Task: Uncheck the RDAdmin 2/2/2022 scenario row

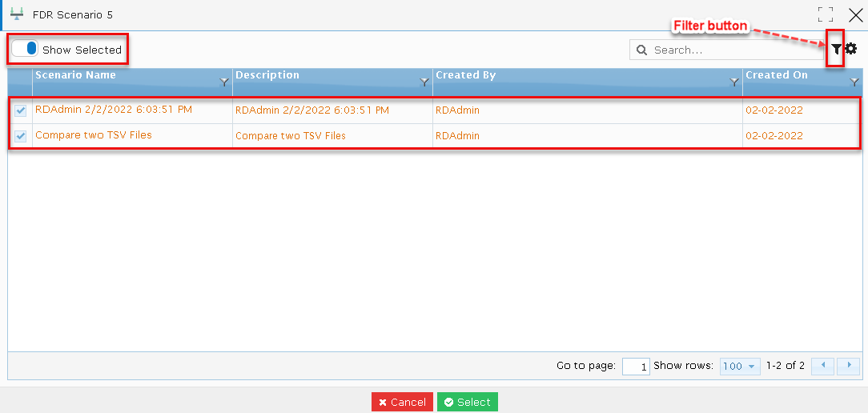Action: 21,110
